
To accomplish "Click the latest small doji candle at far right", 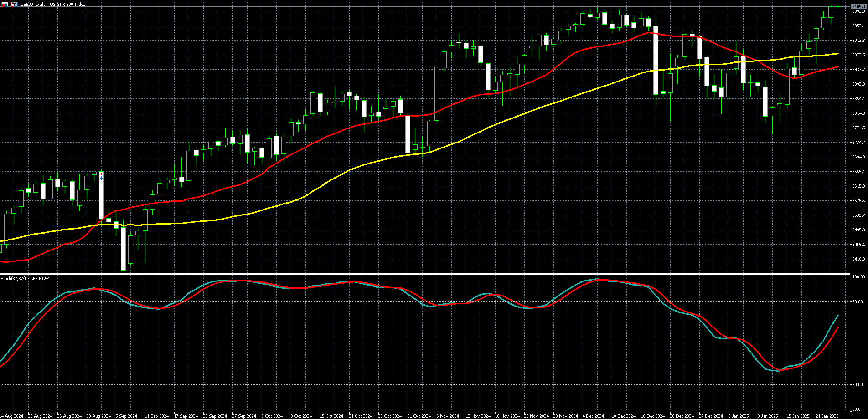I will 838,6.
